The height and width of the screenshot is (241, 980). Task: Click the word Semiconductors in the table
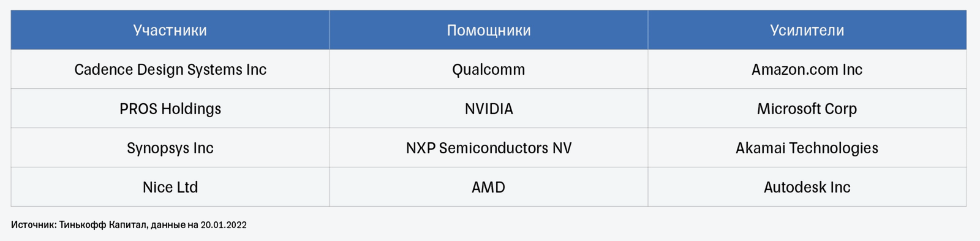[494, 148]
